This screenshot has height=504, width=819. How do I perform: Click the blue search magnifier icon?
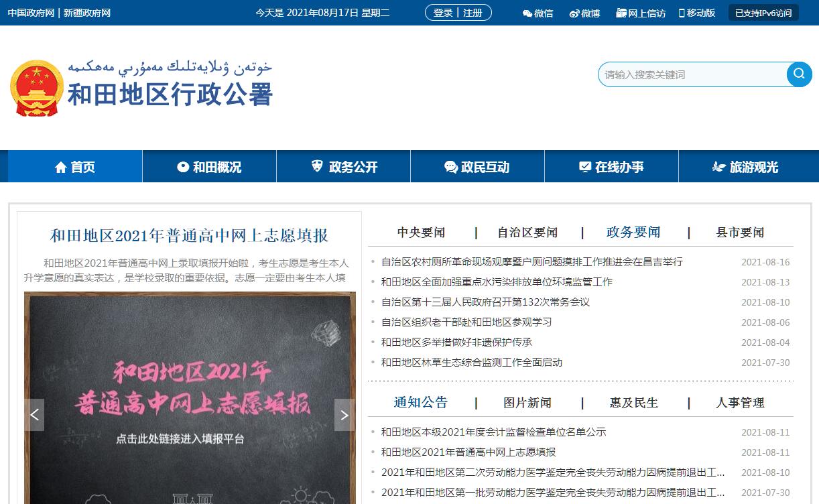(799, 74)
